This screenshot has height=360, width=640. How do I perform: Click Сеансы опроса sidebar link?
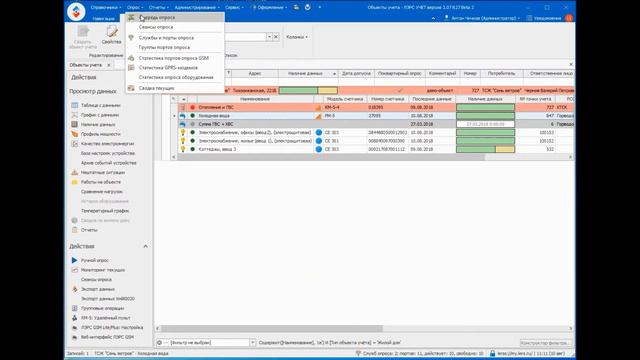(96, 280)
